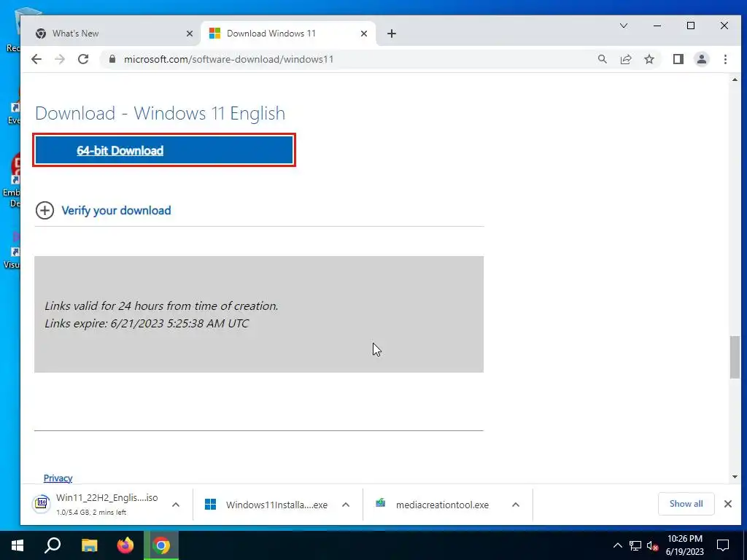Viewport: 747px width, 560px height.
Task: Open the network status tray icon
Action: click(x=635, y=545)
